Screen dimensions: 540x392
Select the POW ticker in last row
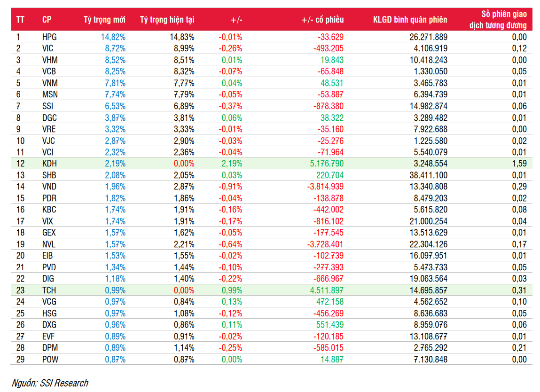click(50, 360)
